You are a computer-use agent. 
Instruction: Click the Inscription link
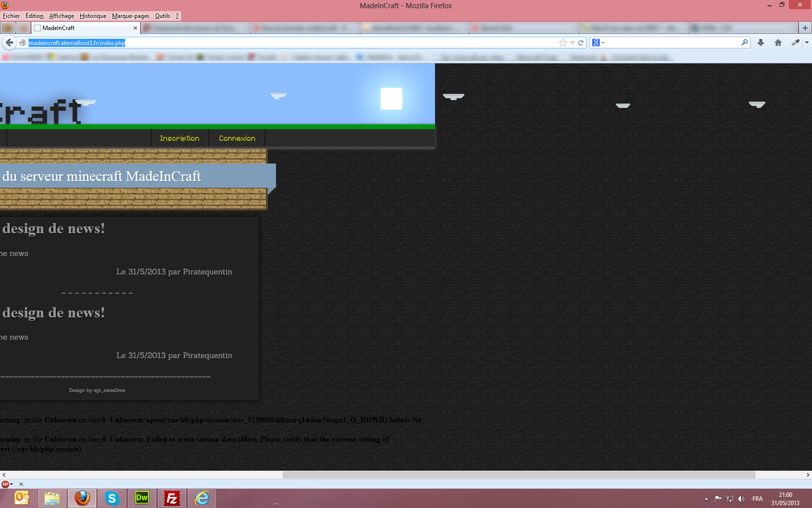click(179, 138)
